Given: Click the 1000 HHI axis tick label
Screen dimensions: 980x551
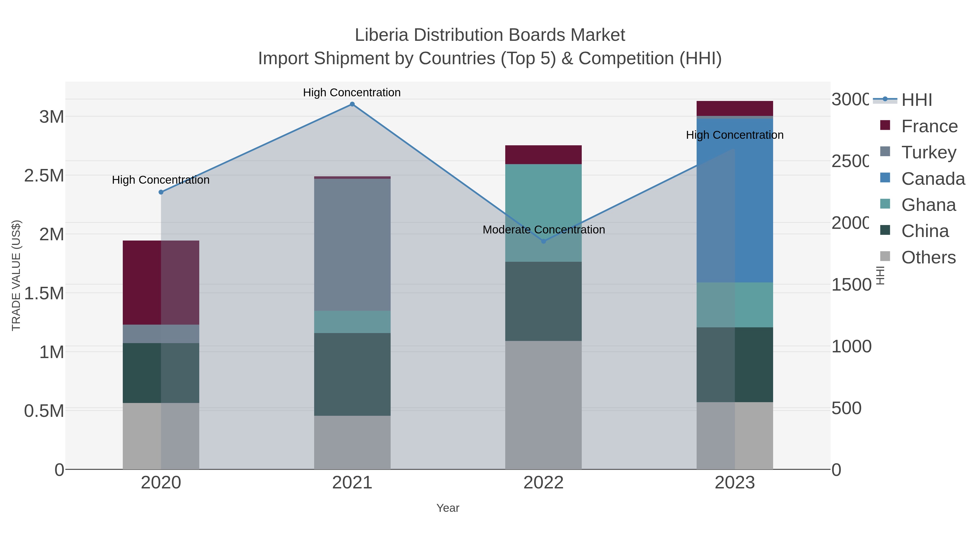Looking at the screenshot, I should click(x=852, y=346).
